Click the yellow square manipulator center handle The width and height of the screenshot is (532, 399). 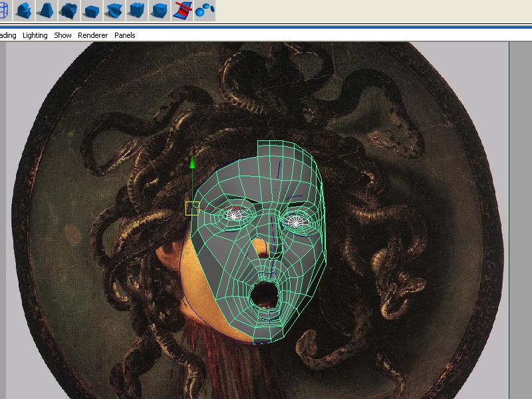[x=192, y=208]
